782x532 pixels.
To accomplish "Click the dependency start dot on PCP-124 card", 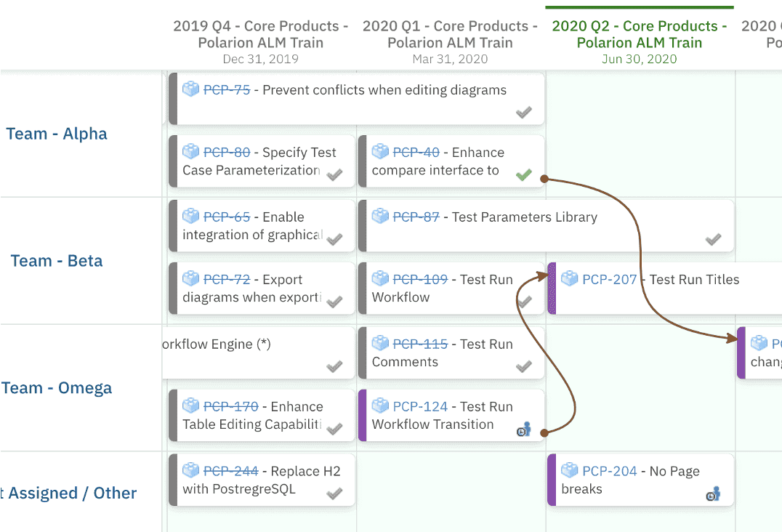I will coord(544,432).
